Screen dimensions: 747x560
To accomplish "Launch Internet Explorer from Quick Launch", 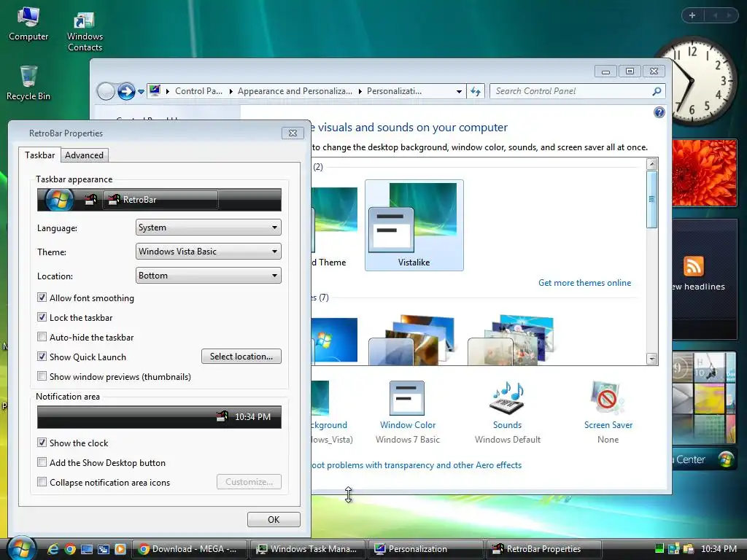I will point(53,549).
